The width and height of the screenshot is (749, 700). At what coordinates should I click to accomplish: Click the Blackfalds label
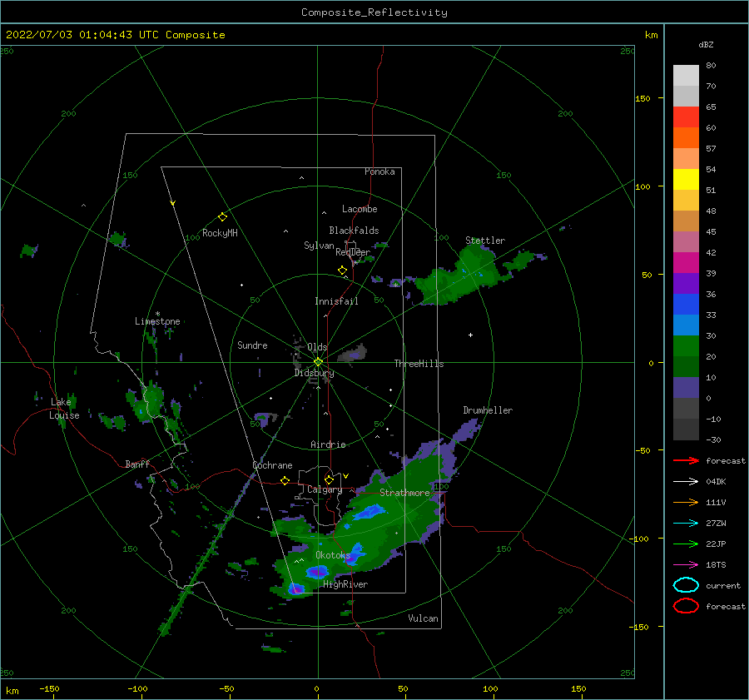[354, 231]
